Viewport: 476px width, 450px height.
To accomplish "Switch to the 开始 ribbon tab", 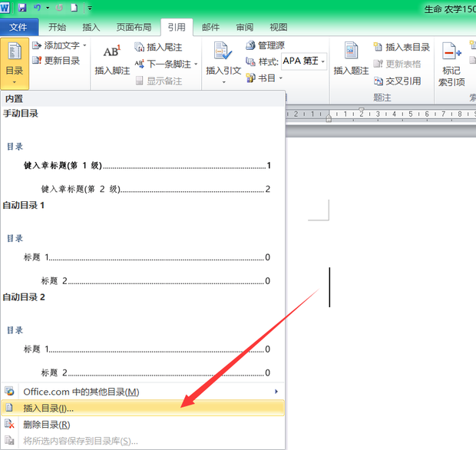I will [57, 28].
